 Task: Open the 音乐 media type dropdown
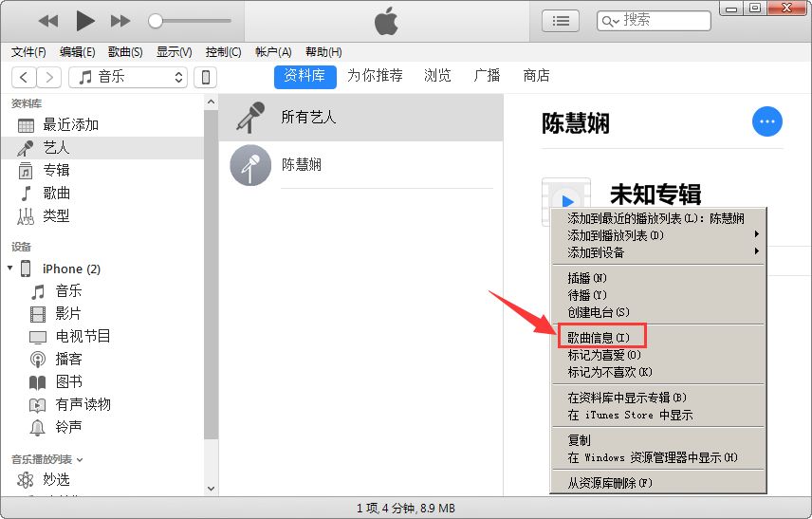(x=131, y=77)
